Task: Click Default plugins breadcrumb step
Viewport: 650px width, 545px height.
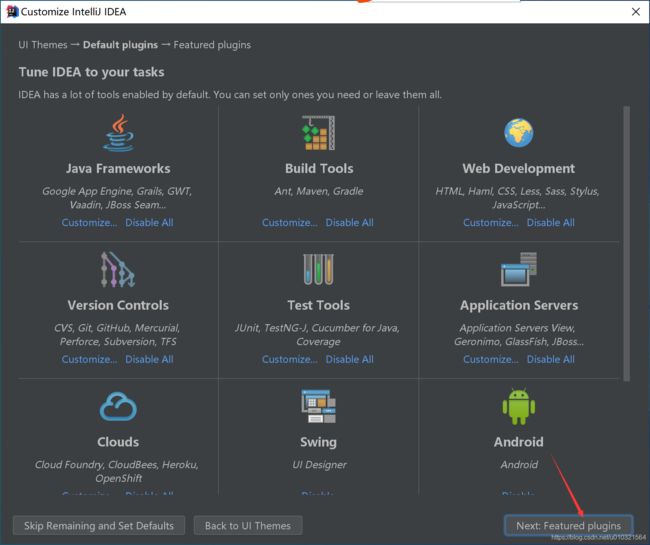Action: click(x=120, y=45)
